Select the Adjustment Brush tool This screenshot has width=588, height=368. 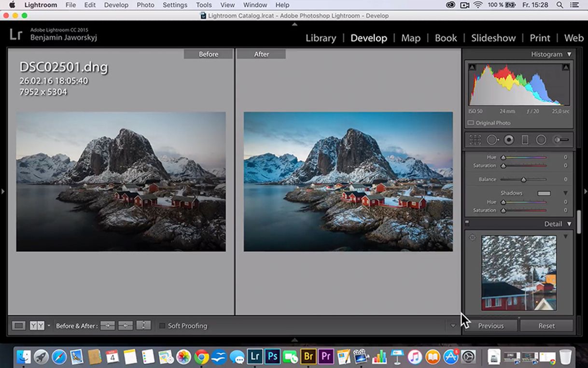pyautogui.click(x=561, y=140)
